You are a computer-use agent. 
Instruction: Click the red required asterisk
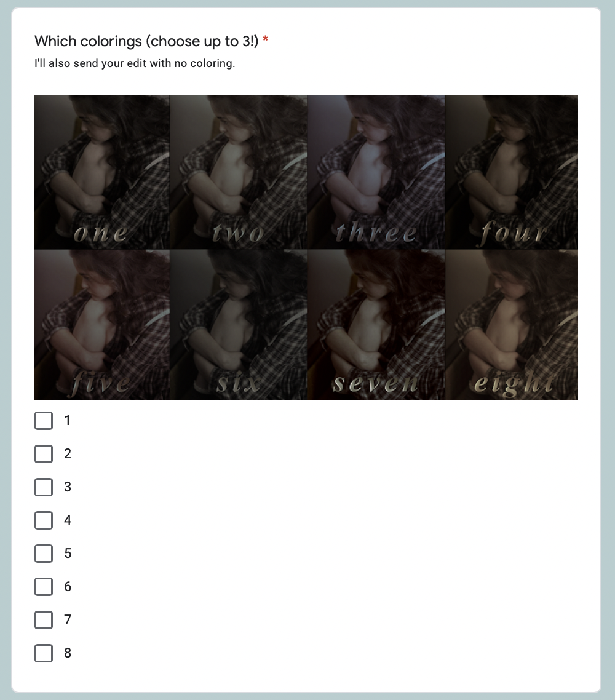click(x=266, y=39)
